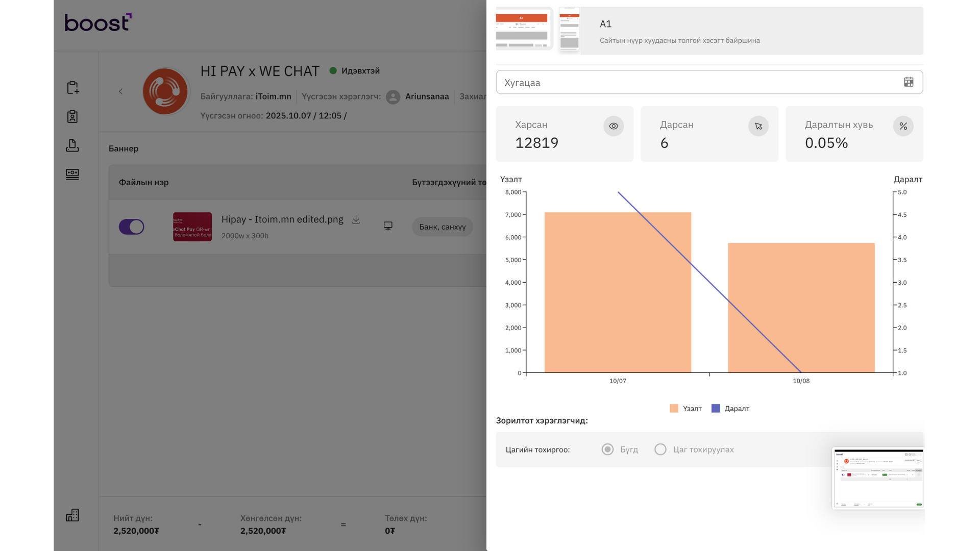Open the billing money sidebar icon
This screenshot has height=551, width=980.
(x=72, y=174)
